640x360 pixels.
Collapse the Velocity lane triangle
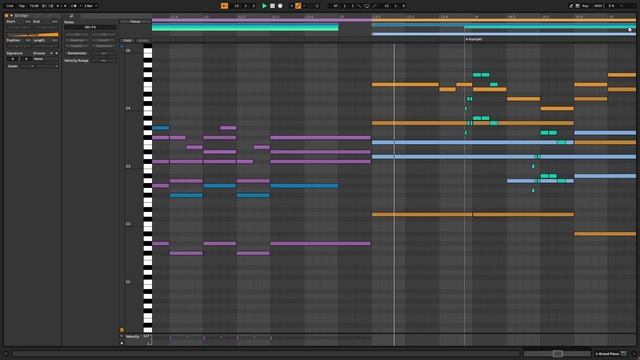(122, 336)
